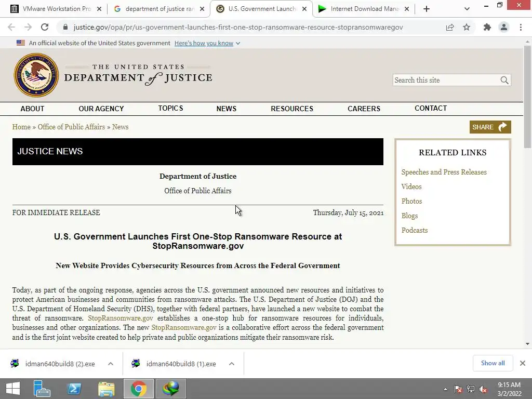The height and width of the screenshot is (399, 532).
Task: Click the Chrome taskbar icon
Action: point(138,389)
